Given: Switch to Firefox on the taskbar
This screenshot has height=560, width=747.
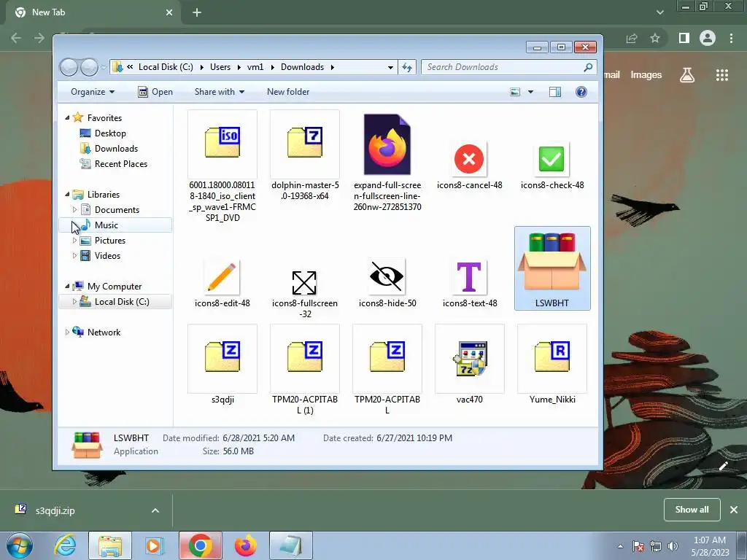Looking at the screenshot, I should (245, 545).
